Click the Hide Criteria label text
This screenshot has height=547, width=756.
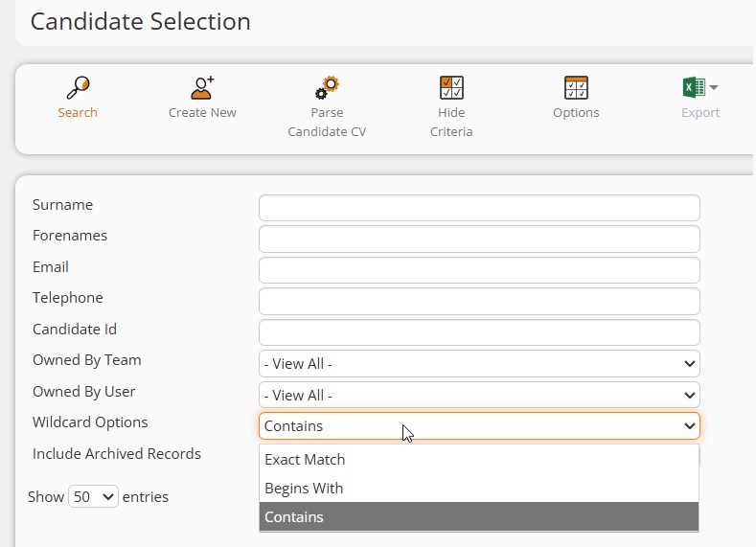[451, 122]
